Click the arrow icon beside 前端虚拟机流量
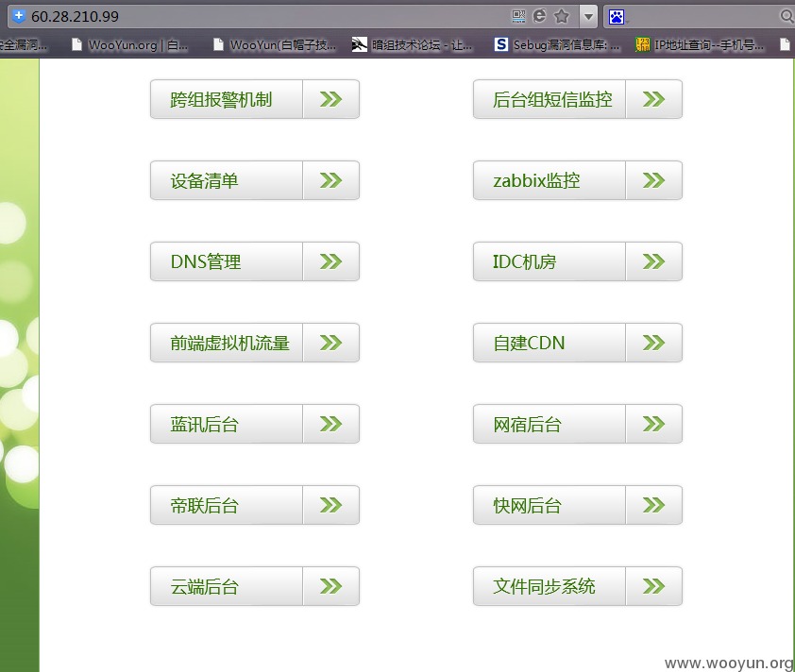 331,343
